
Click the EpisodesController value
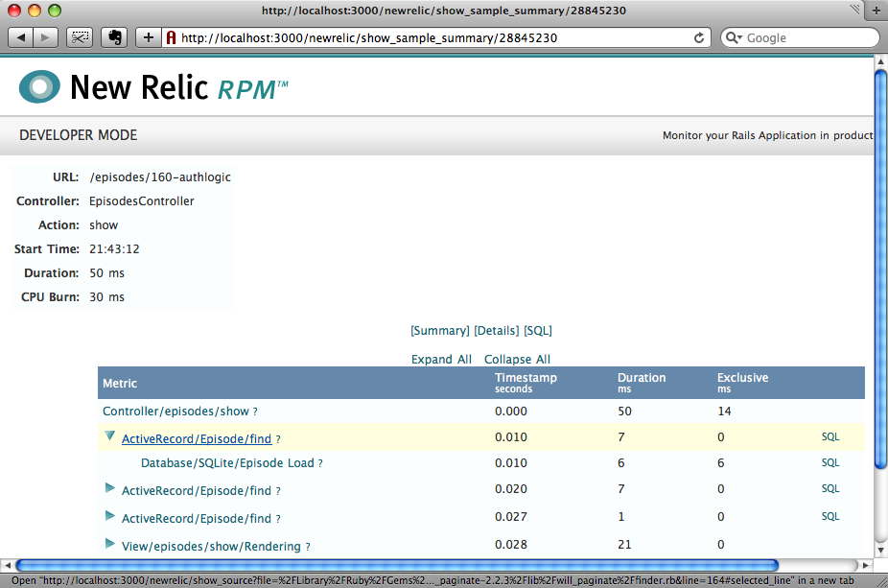(142, 201)
